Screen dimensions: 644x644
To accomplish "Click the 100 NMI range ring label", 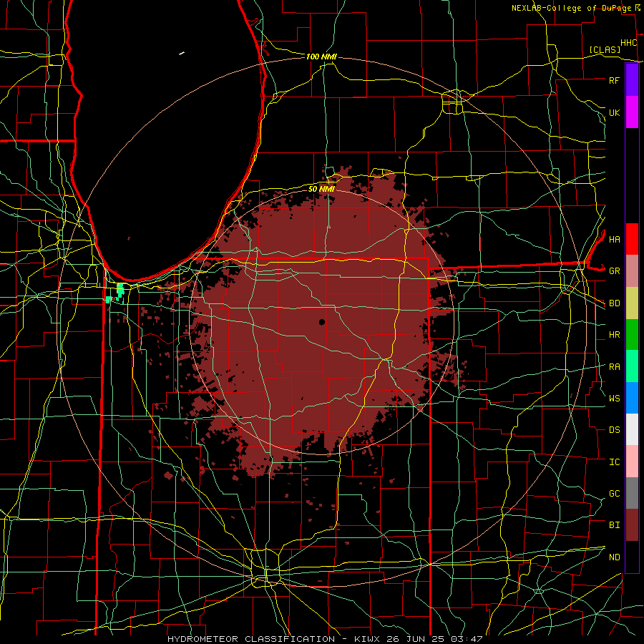I will 321,57.
